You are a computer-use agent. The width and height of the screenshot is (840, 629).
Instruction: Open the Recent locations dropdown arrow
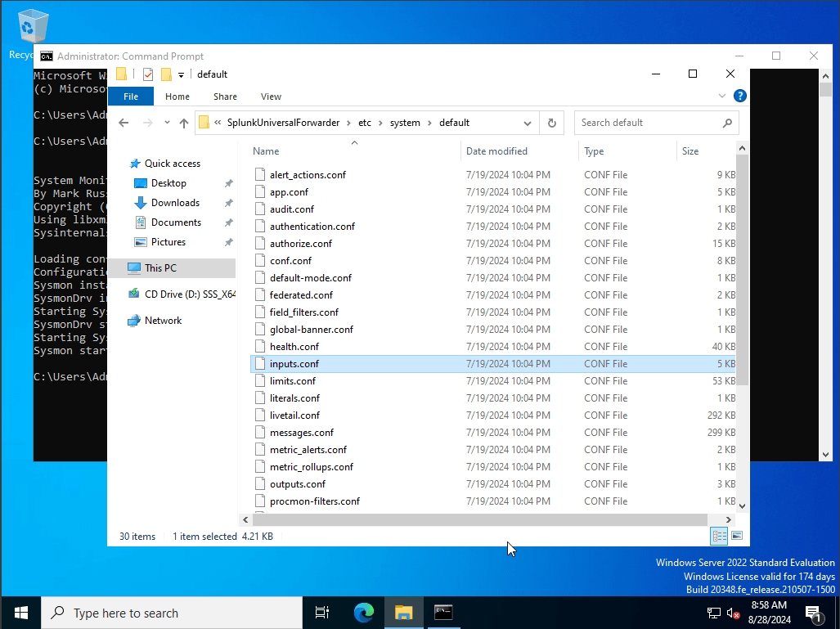point(167,123)
